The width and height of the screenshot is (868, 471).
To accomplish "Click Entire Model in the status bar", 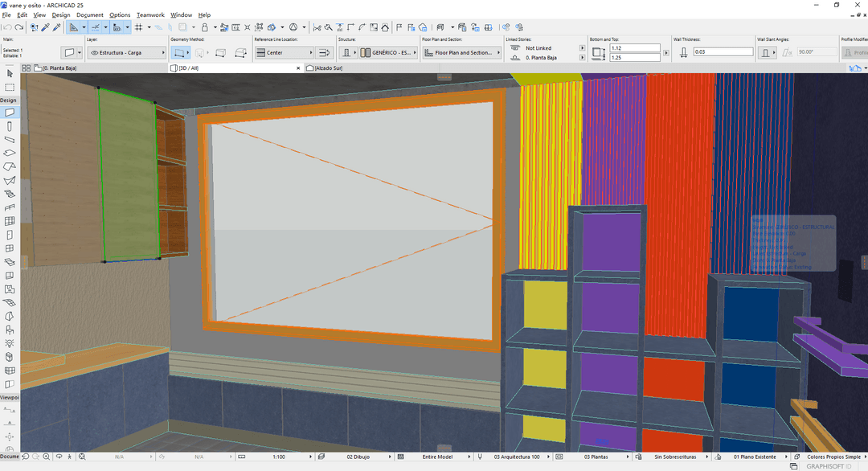I will pyautogui.click(x=439, y=457).
